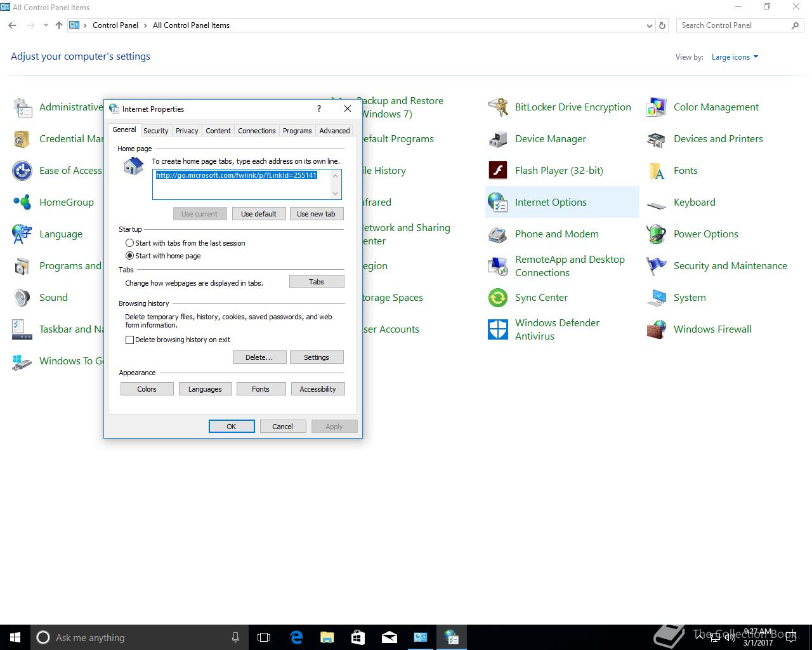Screen dimensions: 812x650
Task: Click the Use new tab button
Action: (x=316, y=214)
